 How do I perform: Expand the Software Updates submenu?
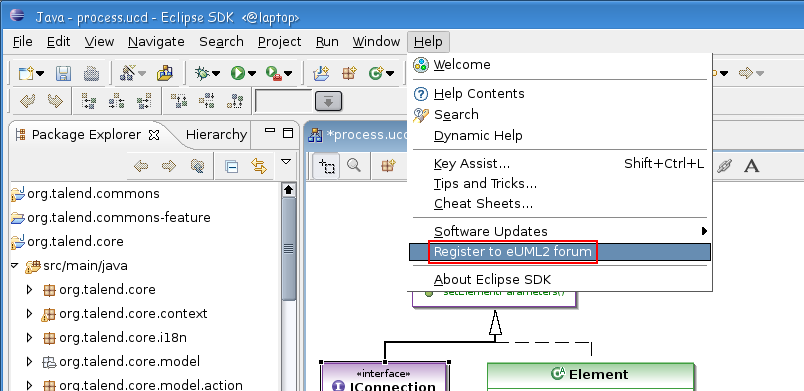[x=560, y=232]
